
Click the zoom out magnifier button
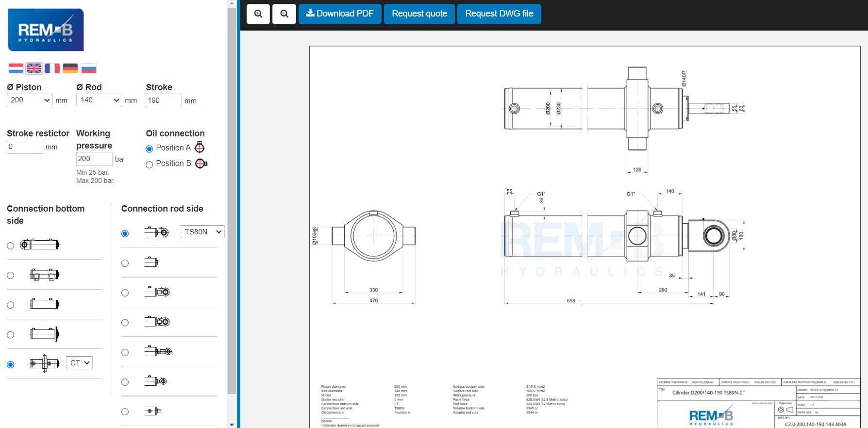284,14
